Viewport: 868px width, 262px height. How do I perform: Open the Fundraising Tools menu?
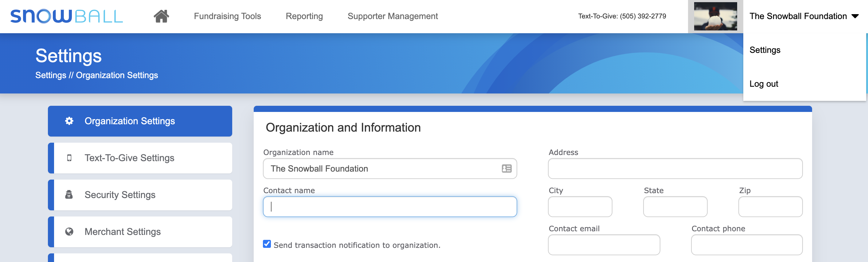[228, 16]
